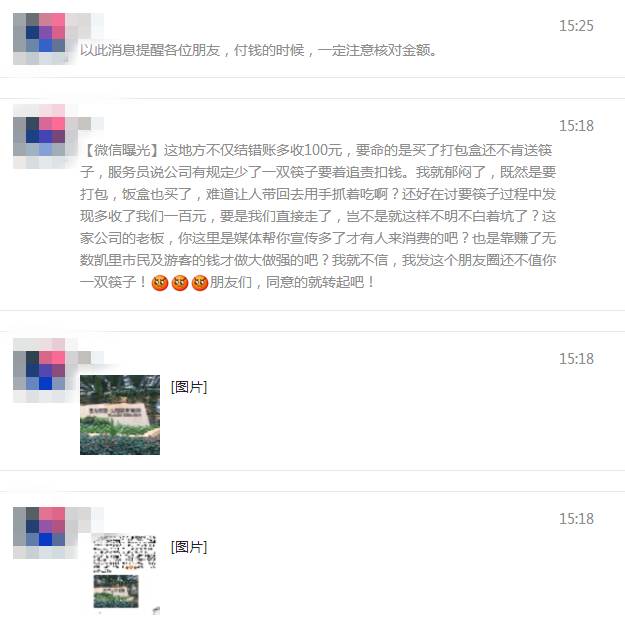Viewport: 625px width, 628px height.
Task: Click the first [图片] label
Action: (x=189, y=387)
